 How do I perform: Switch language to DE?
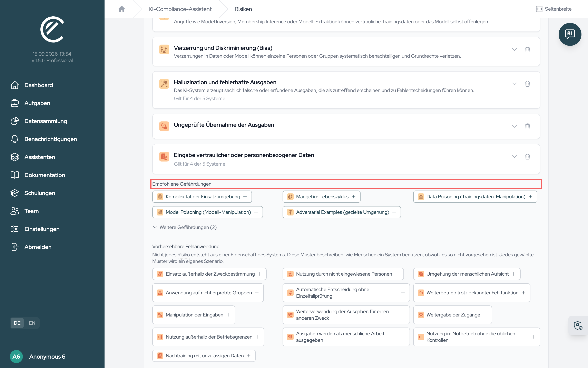tap(17, 323)
